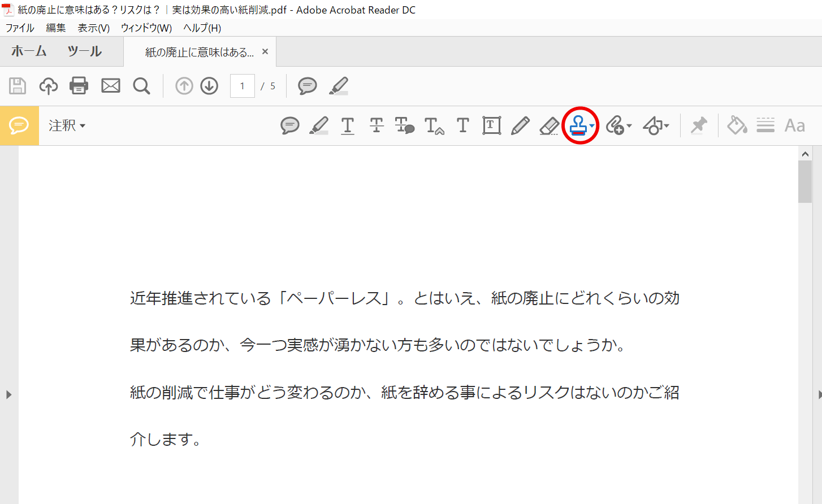Switch to the ツール tab

(x=85, y=51)
